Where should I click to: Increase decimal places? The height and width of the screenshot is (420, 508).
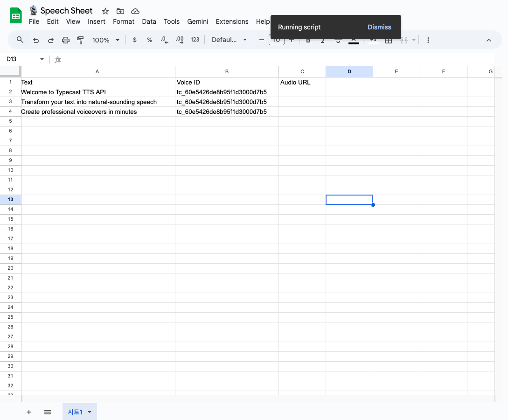pos(180,40)
